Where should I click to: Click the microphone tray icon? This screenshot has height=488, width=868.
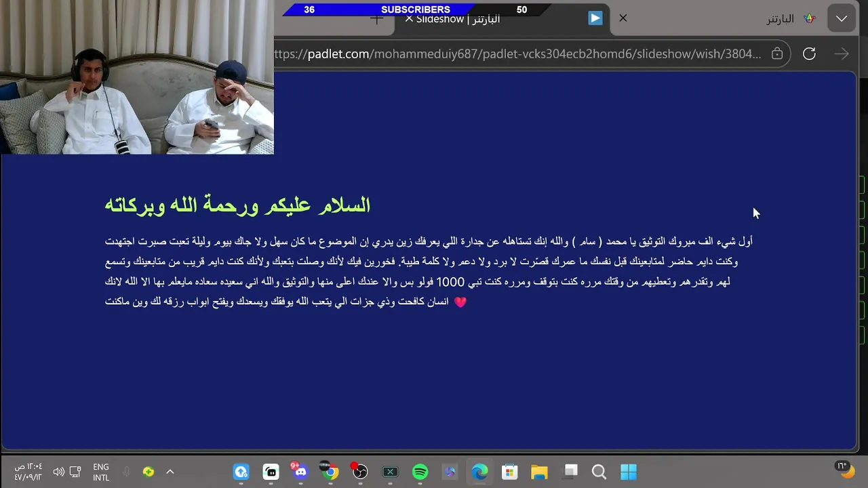click(126, 472)
